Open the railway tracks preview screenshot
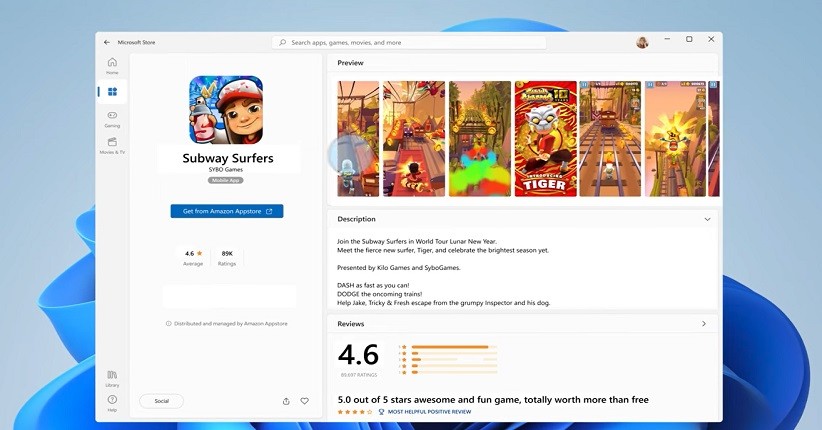Image resolution: width=822 pixels, height=430 pixels. [x=610, y=139]
